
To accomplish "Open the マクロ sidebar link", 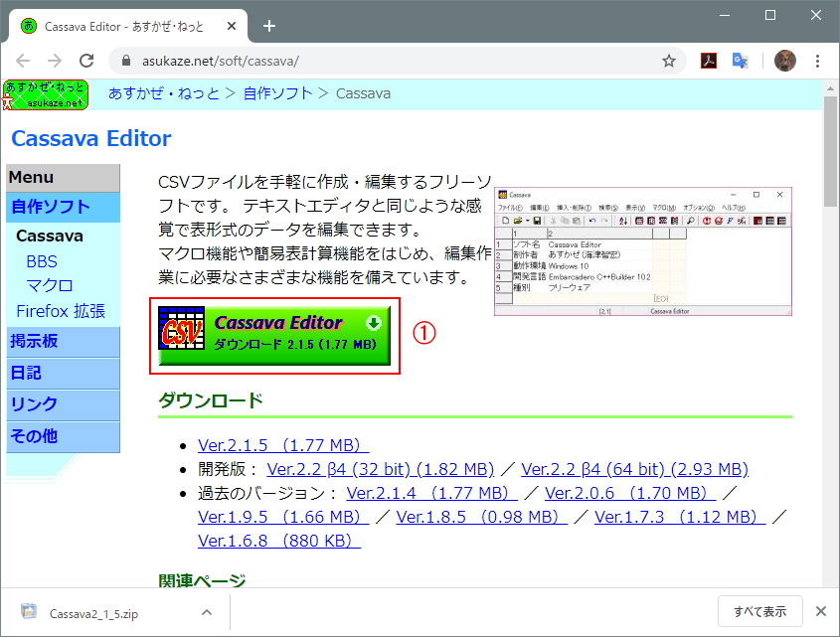I will click(50, 286).
